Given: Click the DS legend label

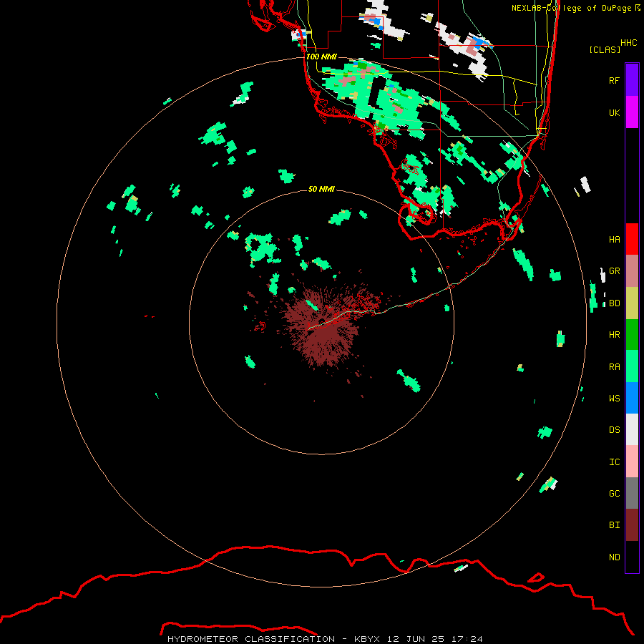Looking at the screenshot, I should (614, 429).
